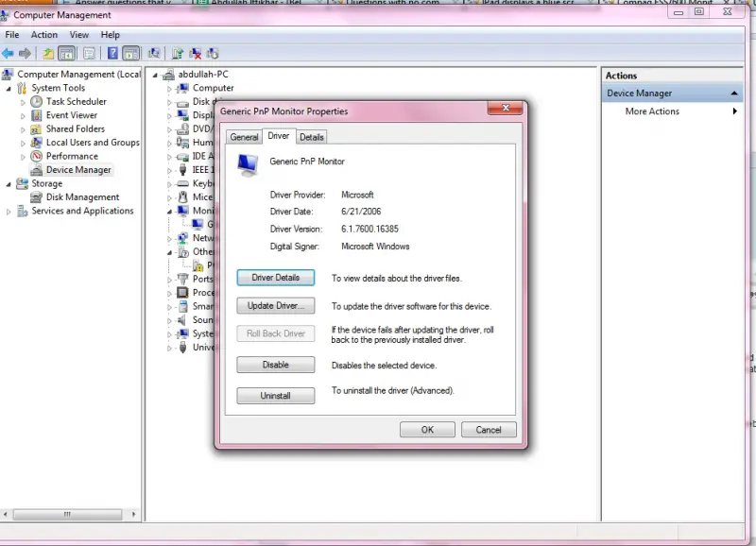The image size is (756, 546).
Task: Select Disk Management in the left tree
Action: point(82,197)
